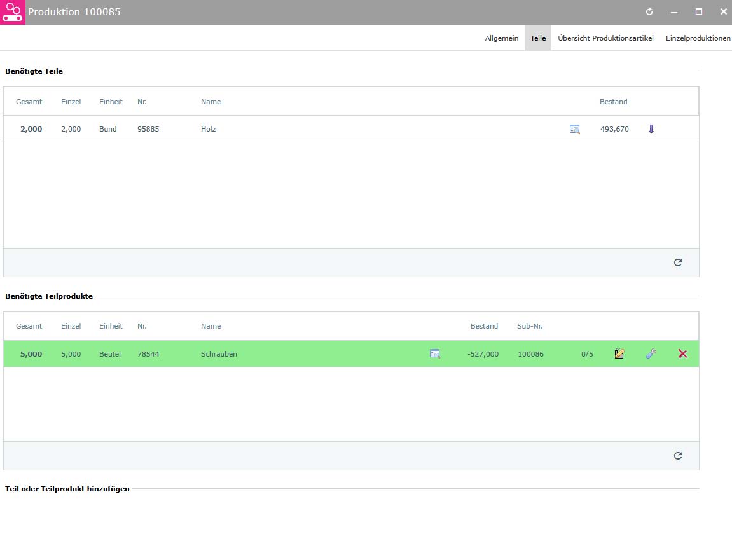The image size is (732, 560).
Task: Refresh the Benötigte Teilprodukte table
Action: point(678,456)
